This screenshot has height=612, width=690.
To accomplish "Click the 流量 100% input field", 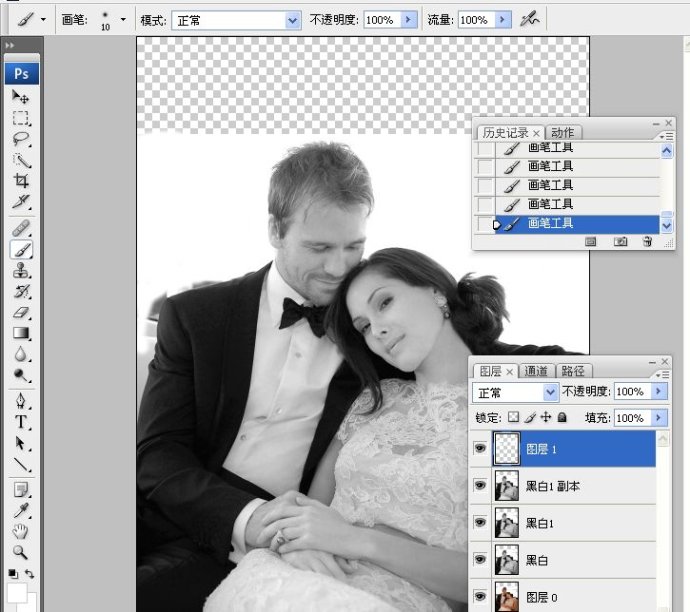I will tap(477, 20).
